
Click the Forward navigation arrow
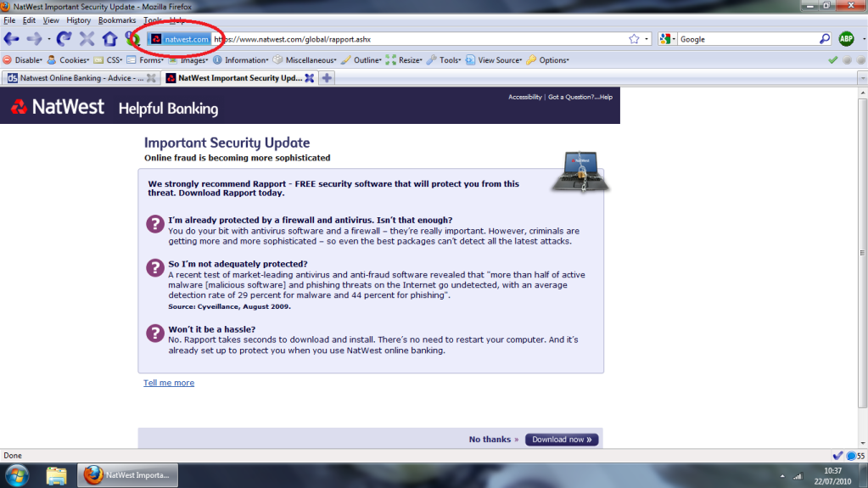[x=34, y=39]
